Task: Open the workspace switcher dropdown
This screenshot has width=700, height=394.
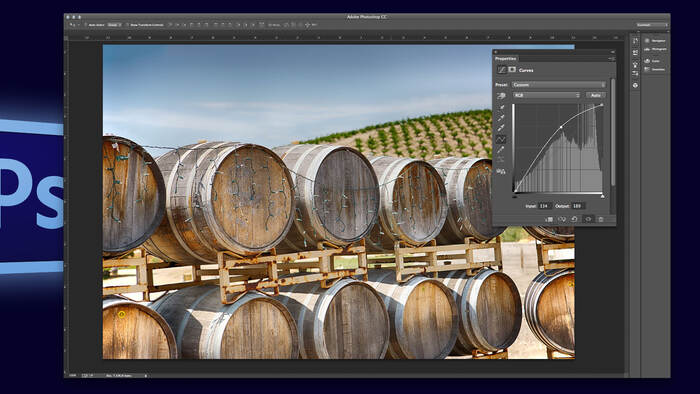Action: coord(651,25)
